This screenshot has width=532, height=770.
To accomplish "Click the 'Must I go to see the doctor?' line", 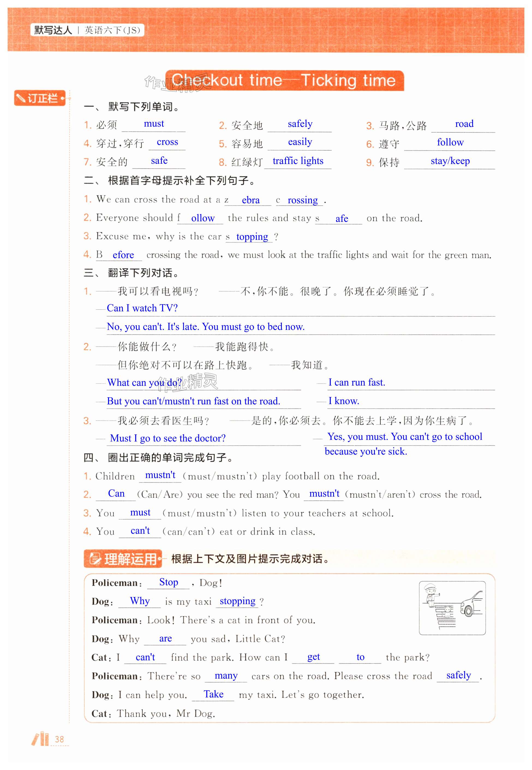I will pyautogui.click(x=168, y=438).
